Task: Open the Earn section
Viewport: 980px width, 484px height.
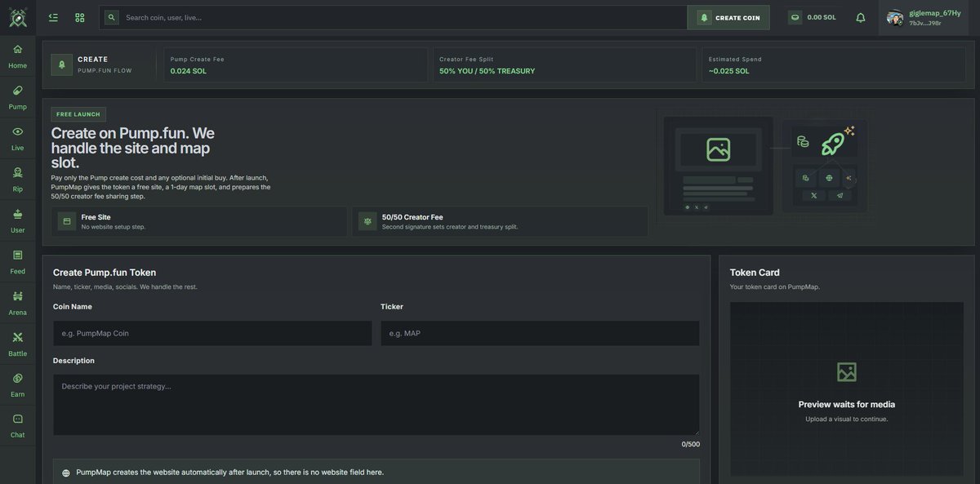Action: (17, 385)
